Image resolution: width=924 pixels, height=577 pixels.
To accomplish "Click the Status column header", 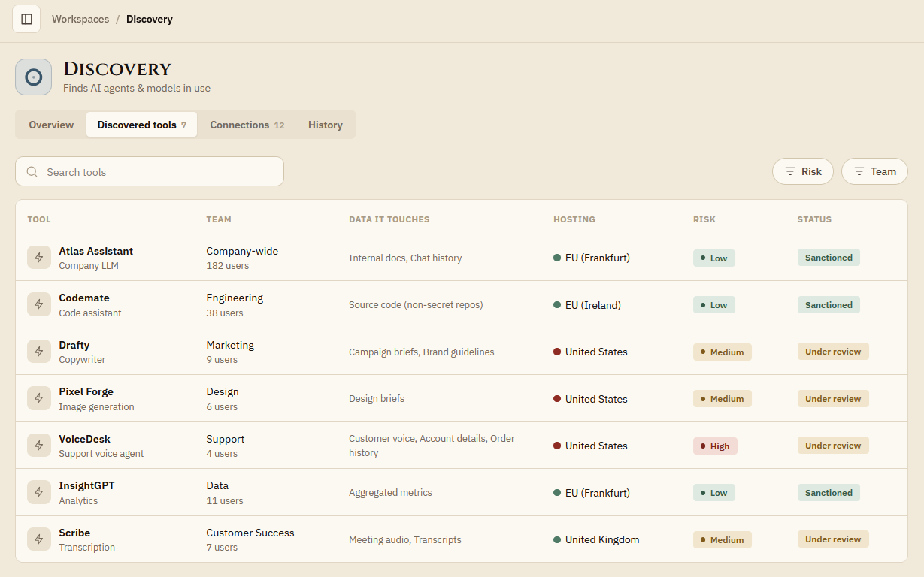I will click(x=814, y=219).
